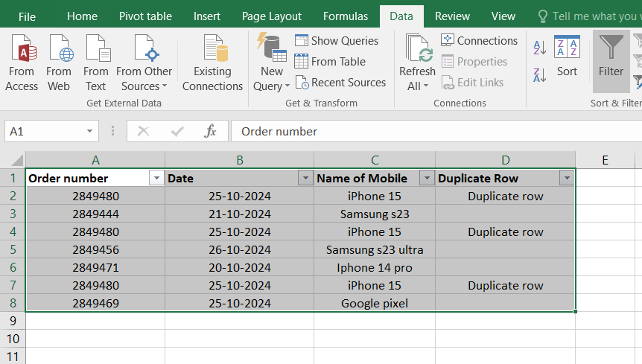Select column D header
The height and width of the screenshot is (364, 642).
click(506, 160)
